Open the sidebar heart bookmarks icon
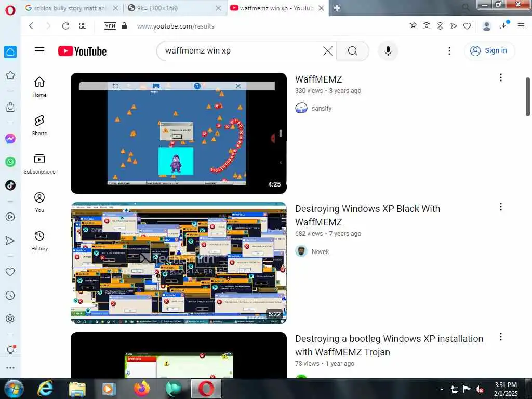532x399 pixels. pos(10,272)
